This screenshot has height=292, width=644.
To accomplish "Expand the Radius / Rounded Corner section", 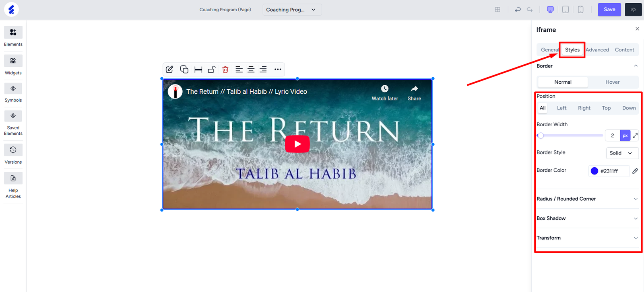I will 587,199.
